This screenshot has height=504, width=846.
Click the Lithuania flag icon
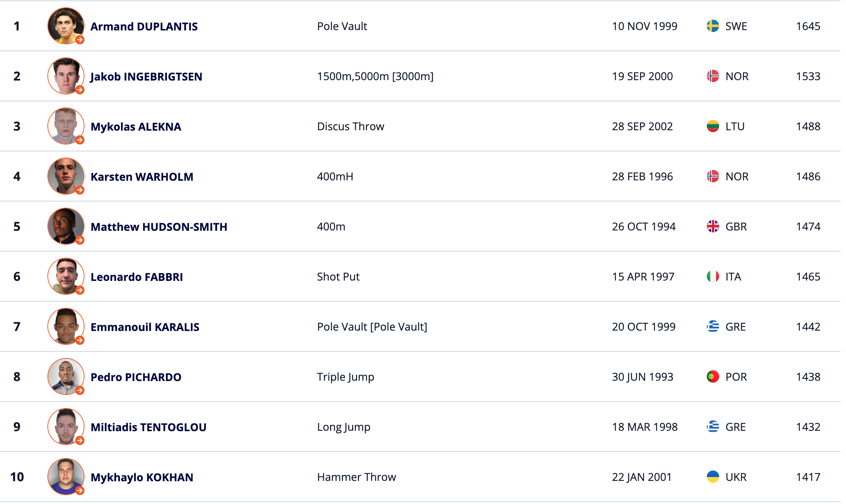pos(713,126)
